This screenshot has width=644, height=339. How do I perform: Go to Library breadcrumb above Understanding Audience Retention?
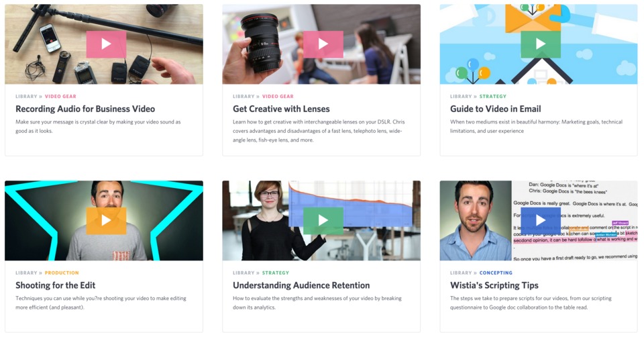244,273
